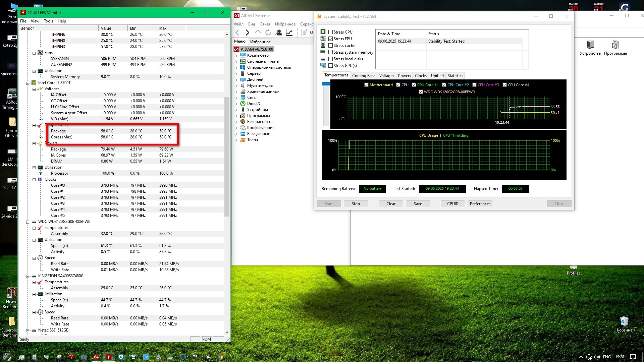Click the AIDA64 refresh toolbar icon
The height and width of the screenshot is (362, 644).
pyautogui.click(x=268, y=33)
